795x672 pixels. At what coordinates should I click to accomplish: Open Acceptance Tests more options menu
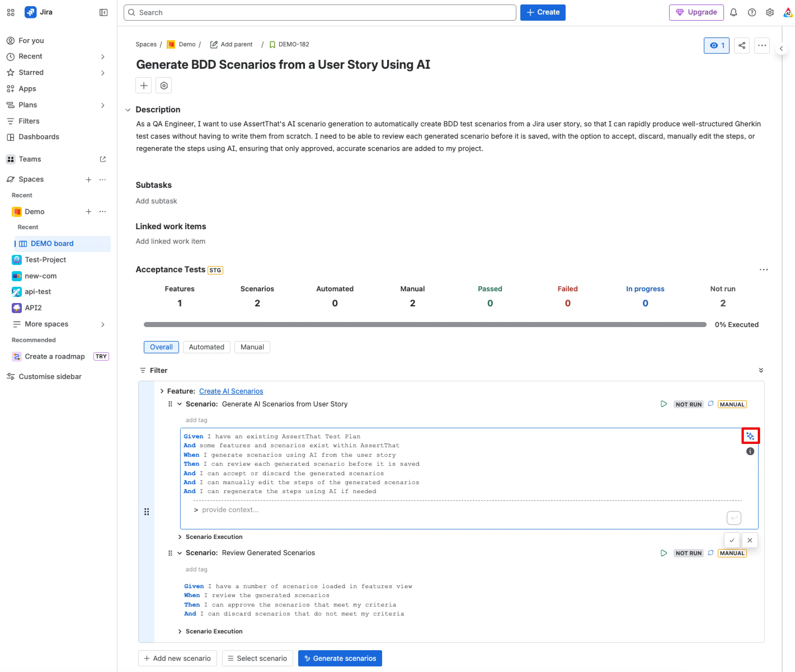click(x=763, y=270)
